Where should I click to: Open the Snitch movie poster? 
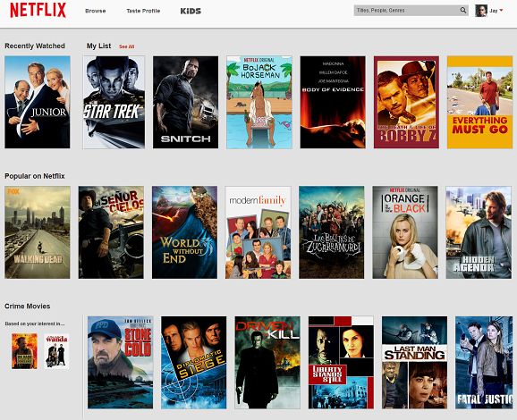click(185, 102)
